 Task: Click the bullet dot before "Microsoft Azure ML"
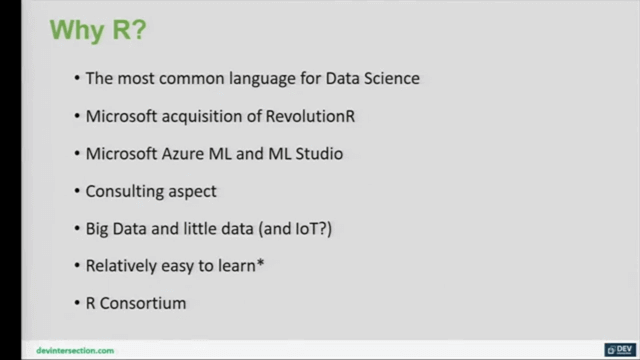coord(77,153)
